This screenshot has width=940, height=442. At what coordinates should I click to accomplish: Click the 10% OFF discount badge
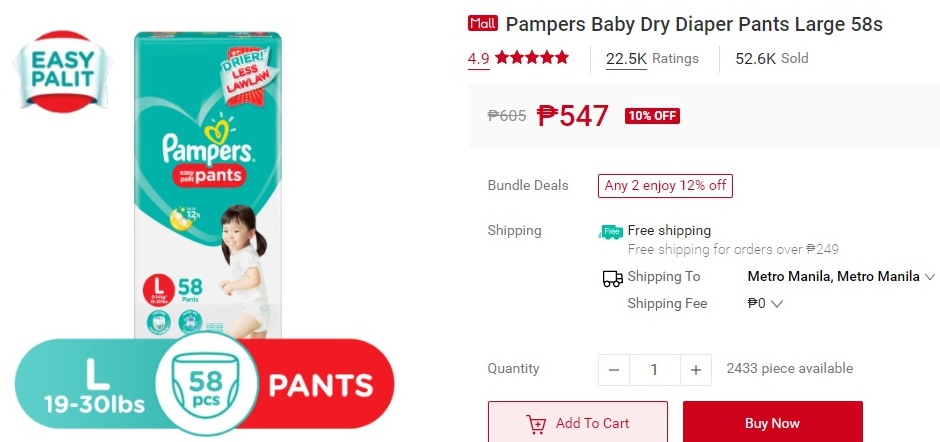coord(652,116)
